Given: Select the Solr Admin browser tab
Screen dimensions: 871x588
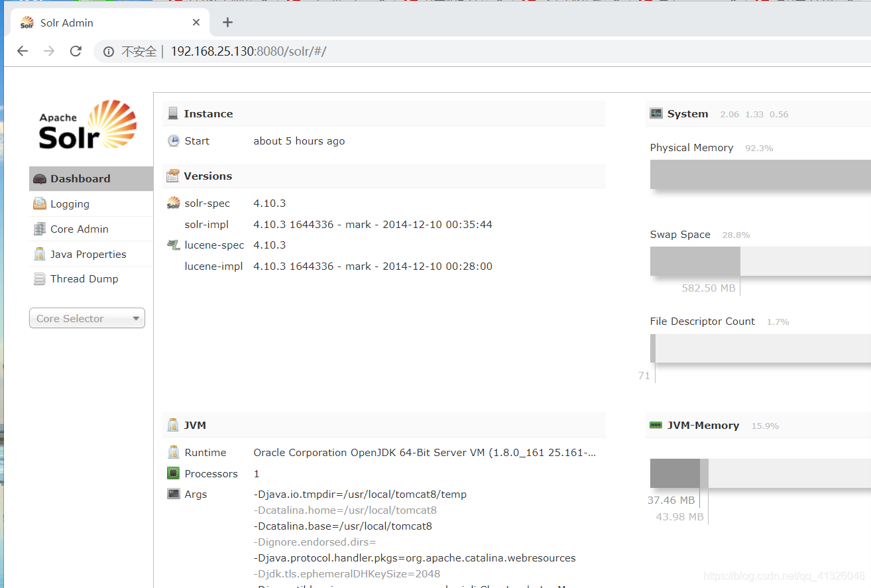Looking at the screenshot, I should pos(111,23).
